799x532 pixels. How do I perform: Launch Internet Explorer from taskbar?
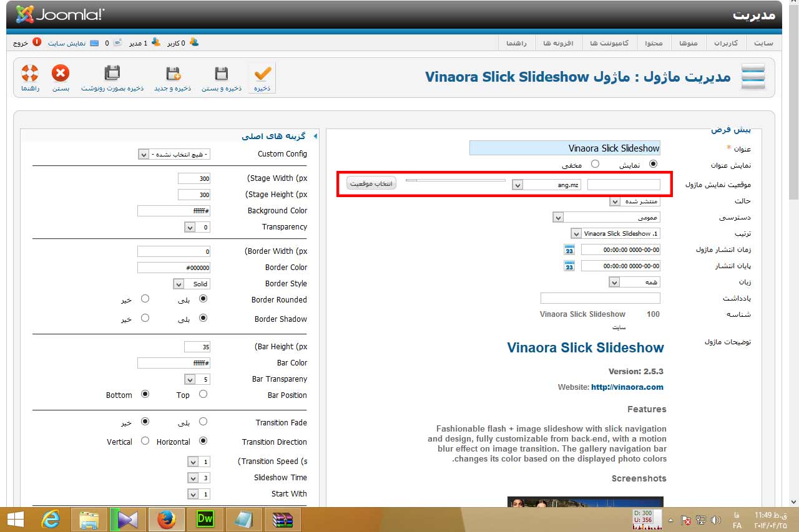pyautogui.click(x=51, y=519)
